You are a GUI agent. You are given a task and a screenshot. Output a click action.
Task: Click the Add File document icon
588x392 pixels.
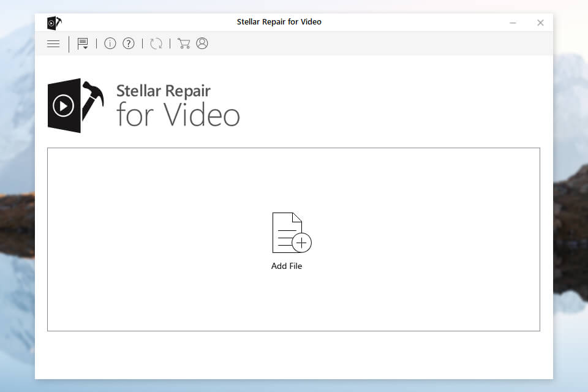287,231
